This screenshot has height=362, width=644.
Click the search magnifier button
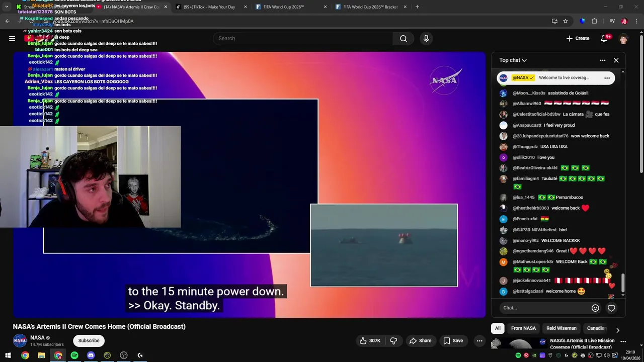click(404, 39)
